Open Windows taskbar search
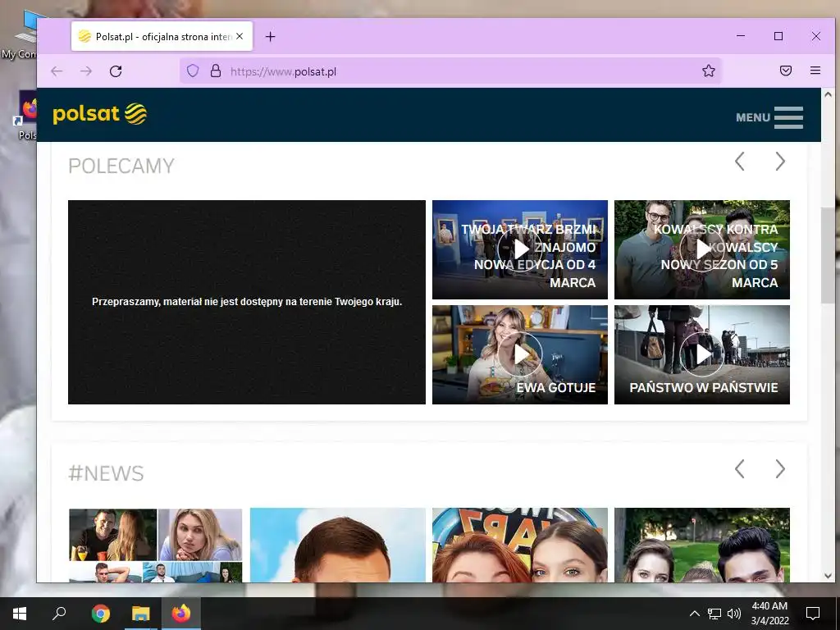The width and height of the screenshot is (840, 630). pos(59,614)
